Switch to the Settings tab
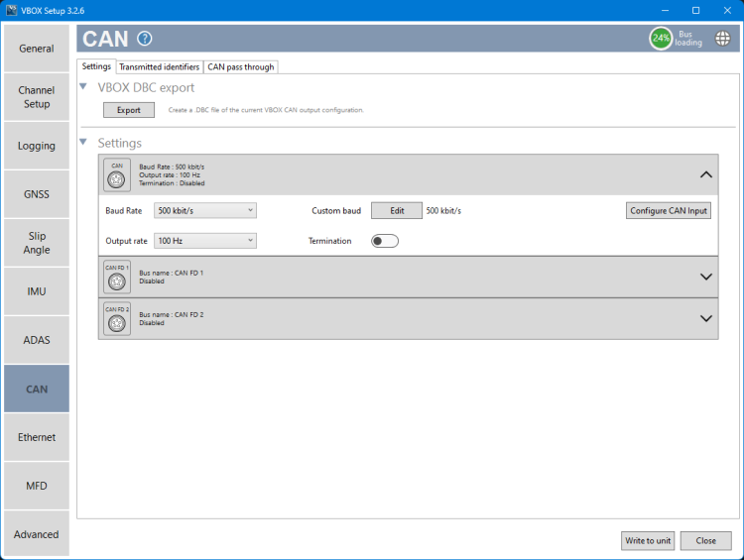The height and width of the screenshot is (560, 744). pyautogui.click(x=96, y=66)
